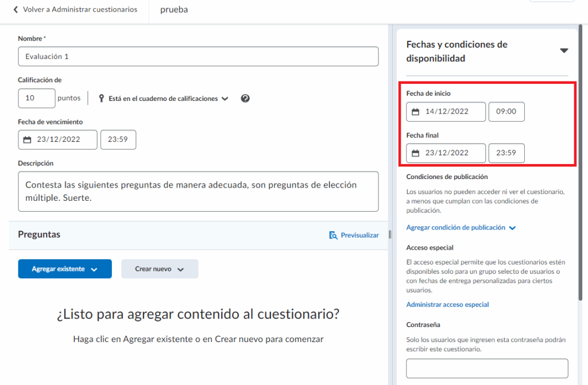This screenshot has height=385, width=588.
Task: Open calendar icon in Fecha final
Action: [416, 153]
